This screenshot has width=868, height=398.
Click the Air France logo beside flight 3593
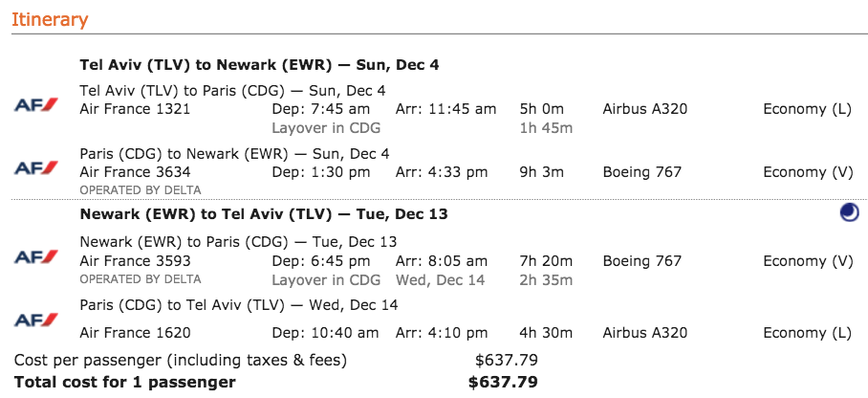pyautogui.click(x=36, y=256)
